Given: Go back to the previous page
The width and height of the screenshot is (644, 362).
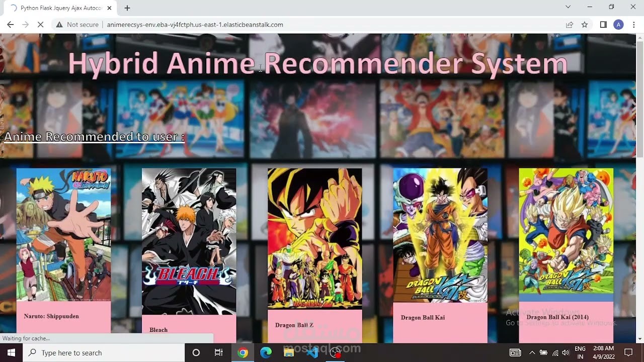Looking at the screenshot, I should [x=11, y=25].
